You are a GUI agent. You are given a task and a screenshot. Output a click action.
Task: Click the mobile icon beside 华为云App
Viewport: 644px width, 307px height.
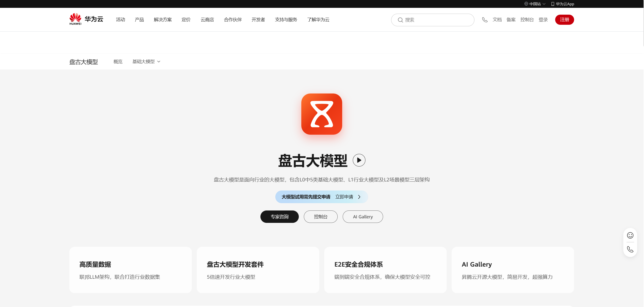point(553,4)
